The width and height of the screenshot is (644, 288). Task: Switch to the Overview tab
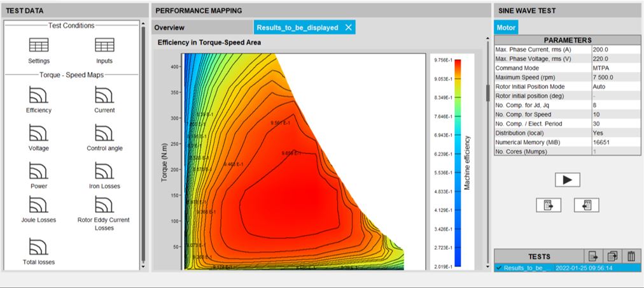pos(169,27)
